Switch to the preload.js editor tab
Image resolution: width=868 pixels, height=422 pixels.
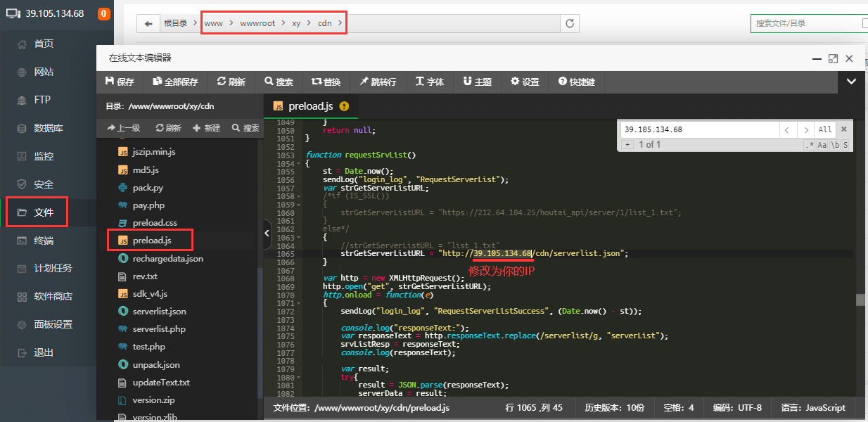tap(310, 106)
